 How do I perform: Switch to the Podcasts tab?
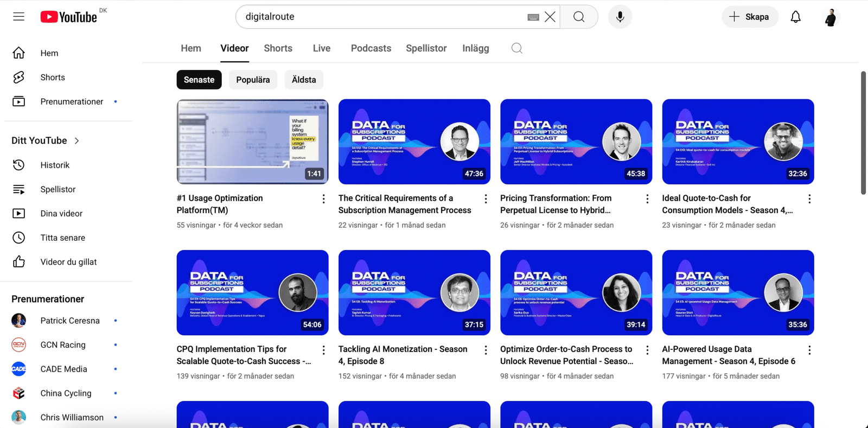click(371, 48)
